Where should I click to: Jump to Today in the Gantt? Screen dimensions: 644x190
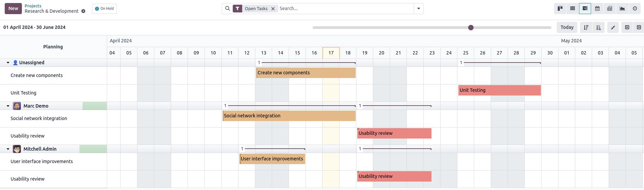[567, 27]
